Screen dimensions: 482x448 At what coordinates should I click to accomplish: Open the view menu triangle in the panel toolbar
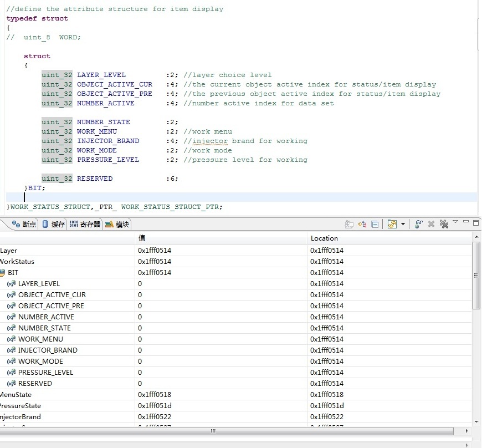[455, 222]
